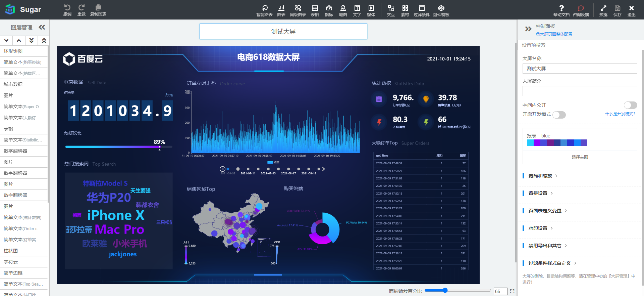644x296 pixels.
Task: Select the 字符云 layer
Action: pyautogui.click(x=24, y=262)
